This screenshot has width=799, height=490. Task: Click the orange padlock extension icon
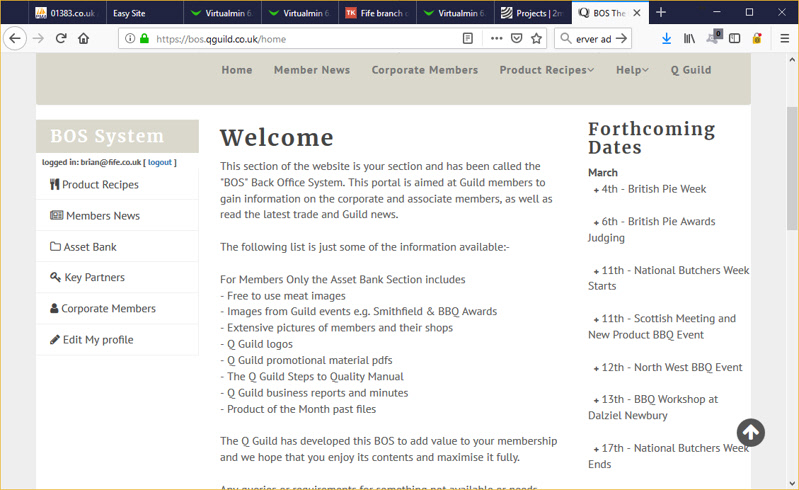coord(757,39)
